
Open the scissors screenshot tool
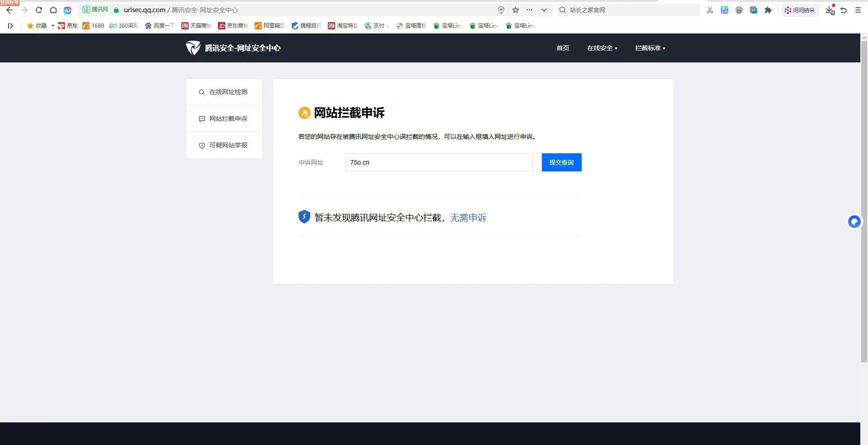click(x=710, y=10)
